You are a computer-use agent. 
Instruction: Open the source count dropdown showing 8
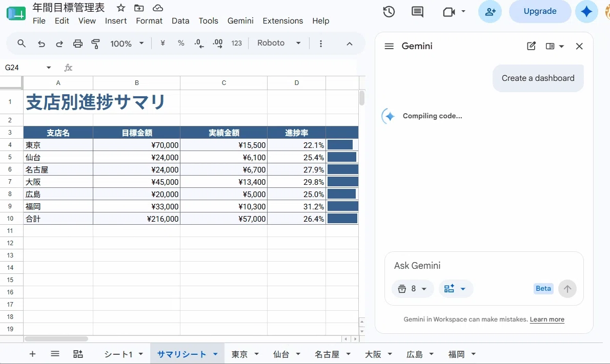pyautogui.click(x=412, y=289)
